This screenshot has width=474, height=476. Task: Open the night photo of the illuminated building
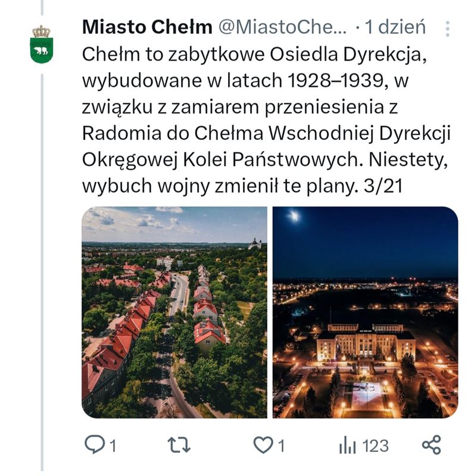pos(366,312)
